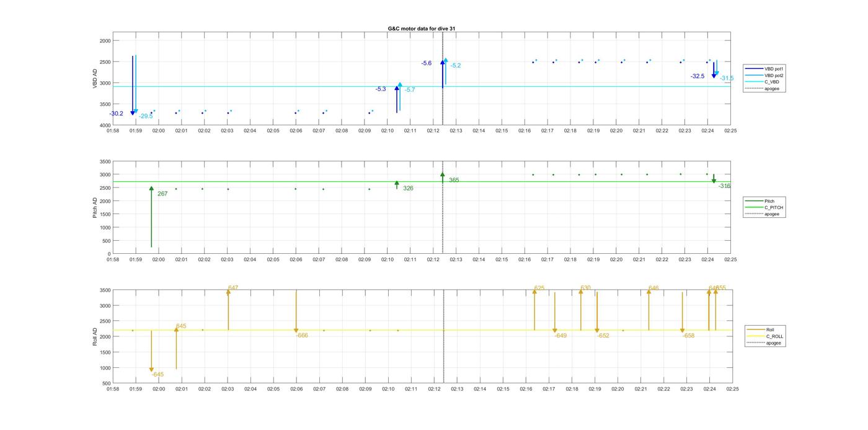Select 'Pitch' legend entry
Screen dimensions: 868x430
pyautogui.click(x=760, y=201)
